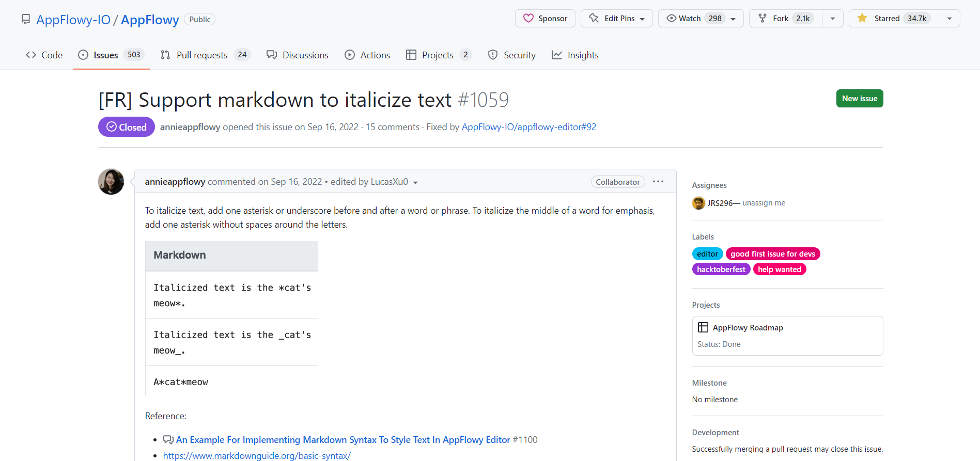The image size is (980, 461).
Task: Click the "Status: Done" project text
Action: pos(719,344)
